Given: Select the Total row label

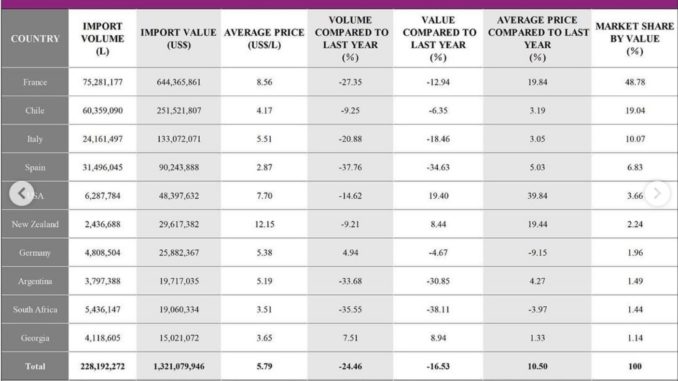Looking at the screenshot, I should pos(35,366).
